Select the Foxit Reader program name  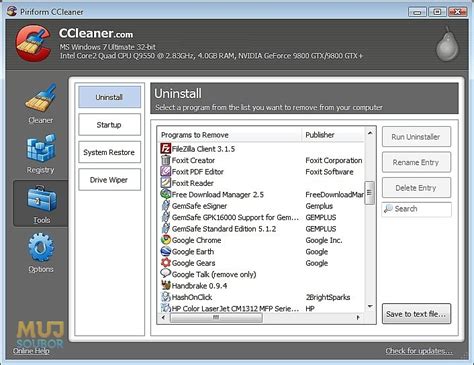tap(193, 183)
